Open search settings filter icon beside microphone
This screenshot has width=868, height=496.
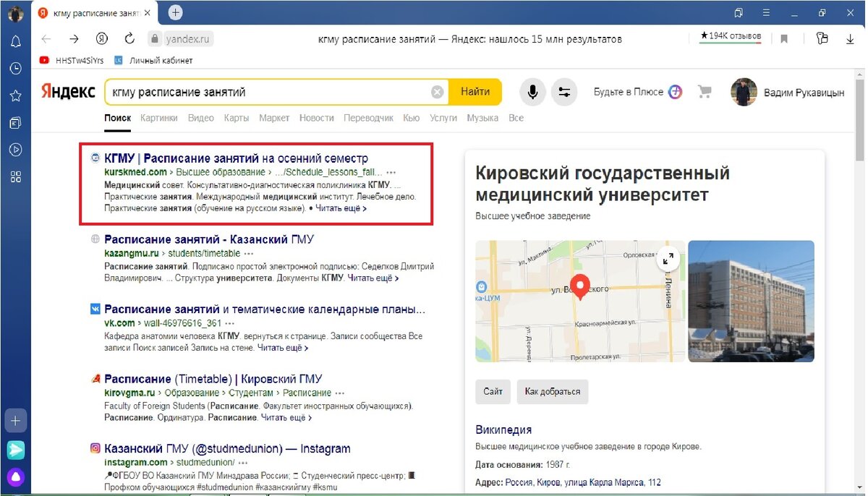click(x=565, y=91)
